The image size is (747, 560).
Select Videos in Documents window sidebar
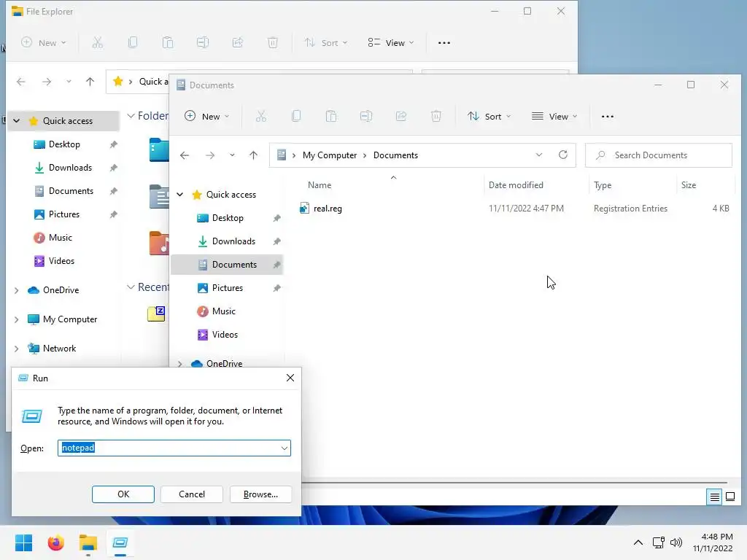click(228, 335)
